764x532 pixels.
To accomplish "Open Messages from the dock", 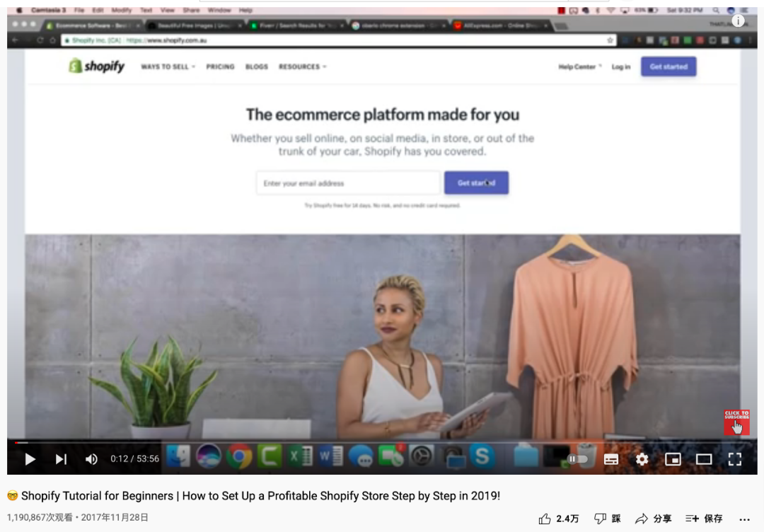I will pos(361,456).
